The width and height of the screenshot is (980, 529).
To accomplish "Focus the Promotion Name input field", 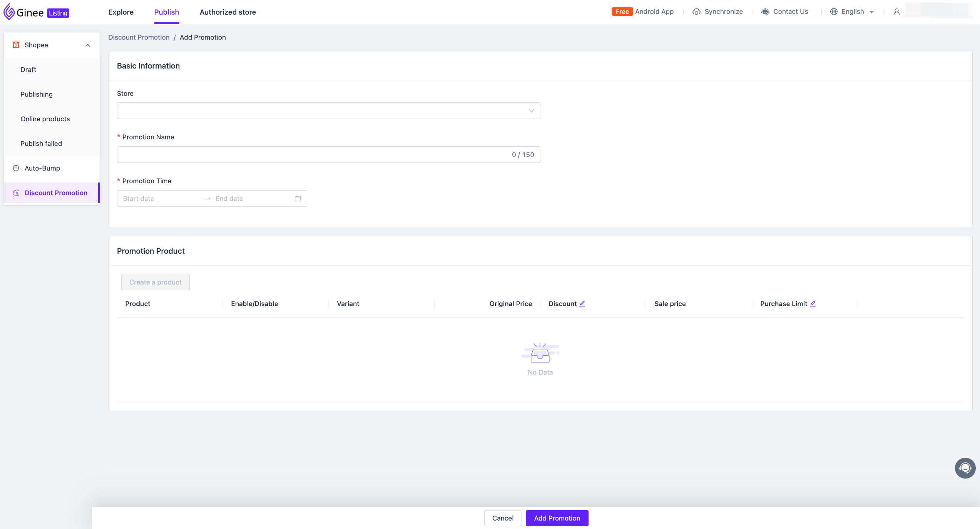I will pyautogui.click(x=328, y=155).
